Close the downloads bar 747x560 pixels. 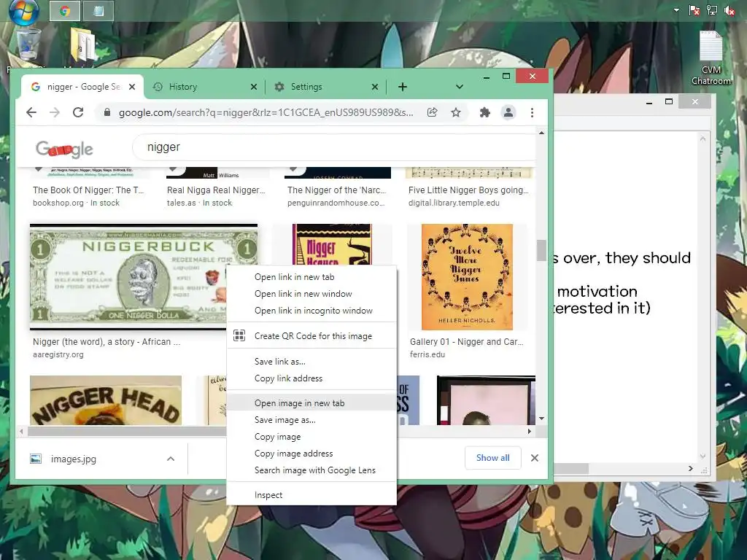tap(535, 458)
